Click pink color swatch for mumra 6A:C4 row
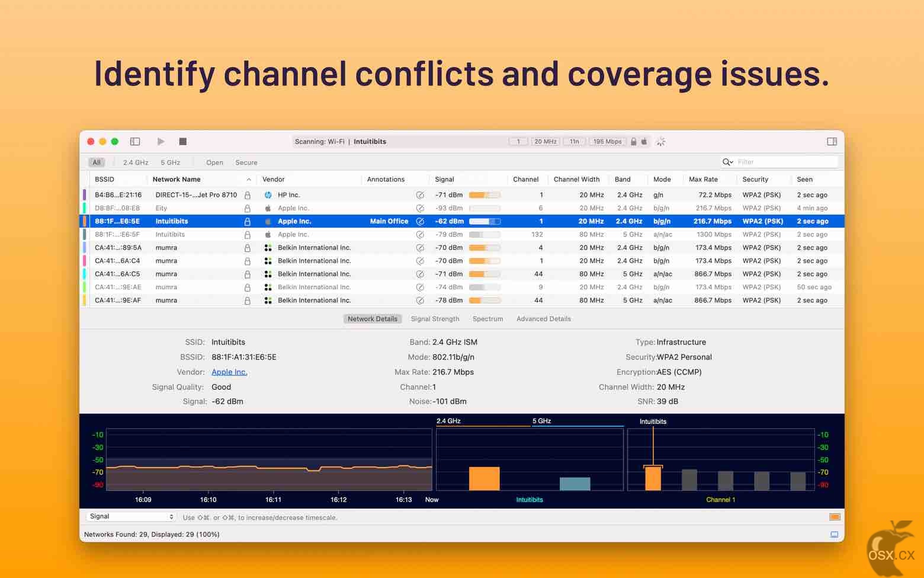The height and width of the screenshot is (578, 924). click(84, 261)
